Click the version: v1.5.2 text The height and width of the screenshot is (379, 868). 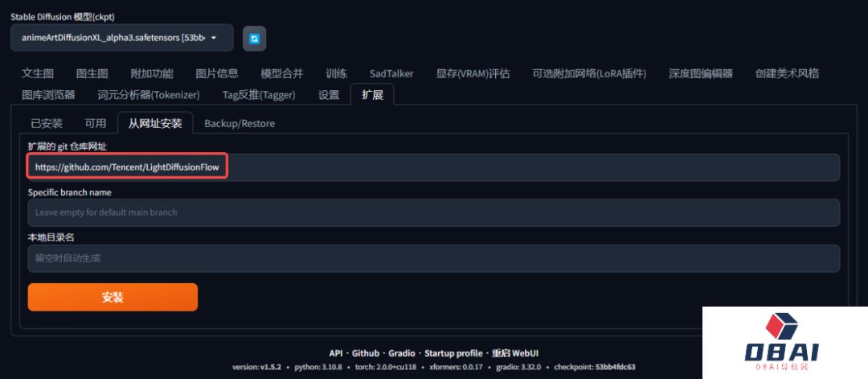click(x=257, y=367)
